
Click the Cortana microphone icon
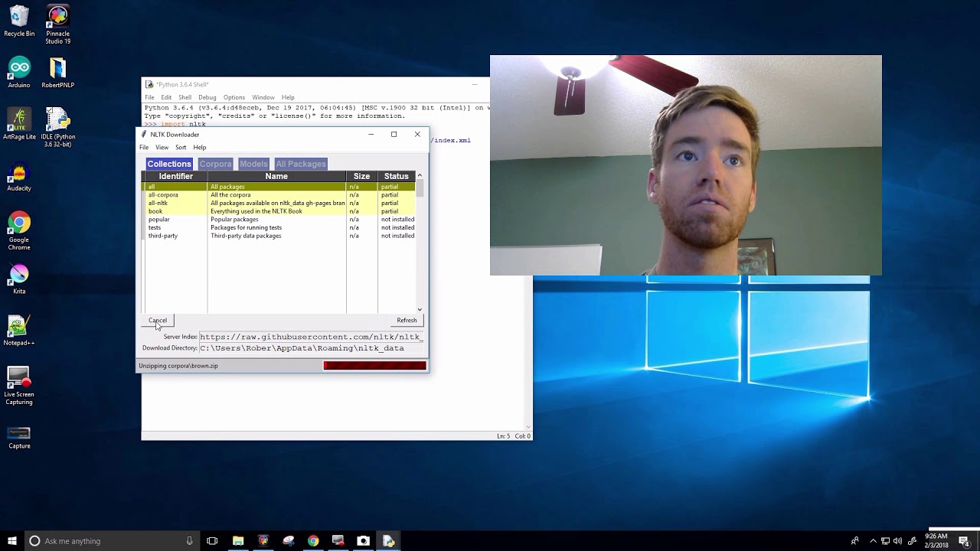pos(189,541)
